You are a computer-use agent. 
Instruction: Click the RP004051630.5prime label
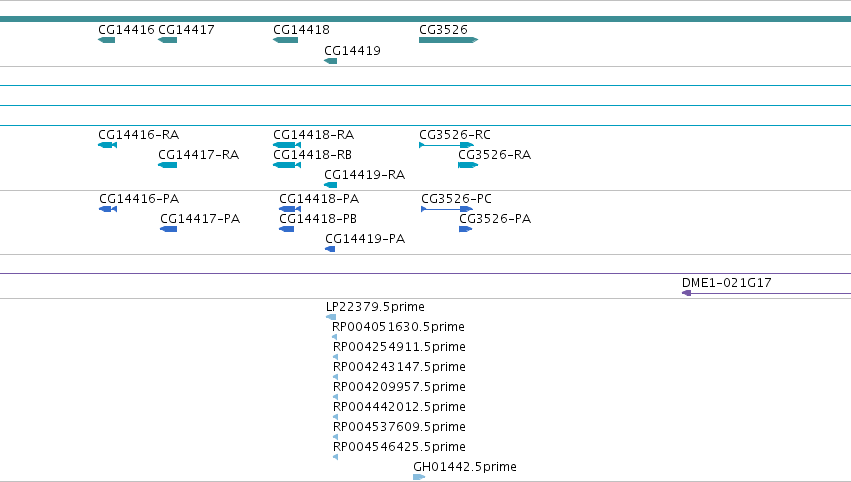(x=398, y=327)
